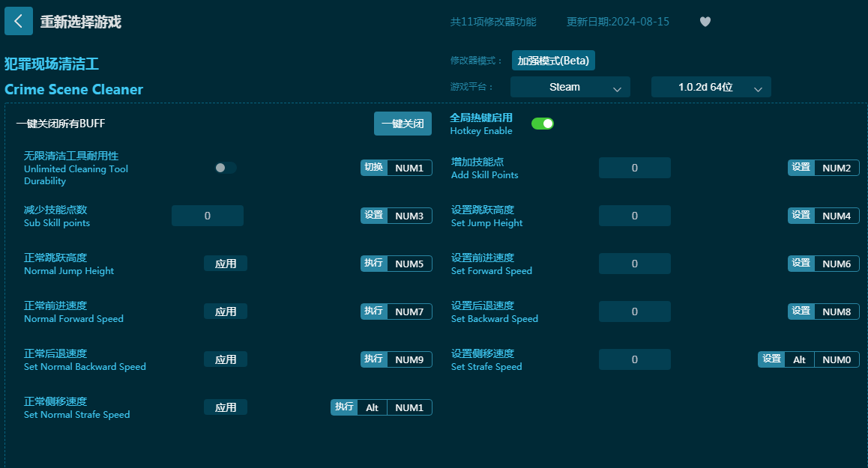This screenshot has height=468, width=868.
Task: Select the Set Forward Speed input field
Action: tap(634, 264)
